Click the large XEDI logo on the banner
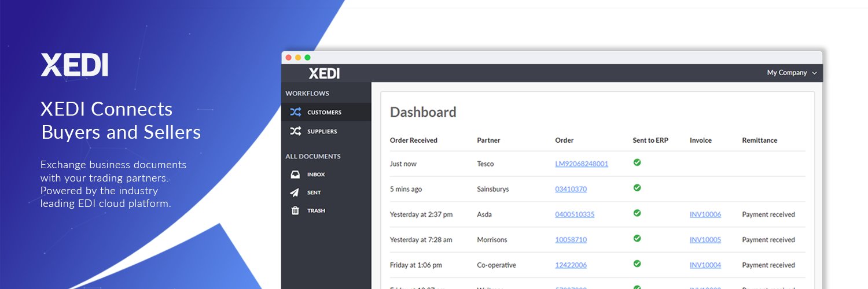The image size is (868, 289). tap(74, 65)
